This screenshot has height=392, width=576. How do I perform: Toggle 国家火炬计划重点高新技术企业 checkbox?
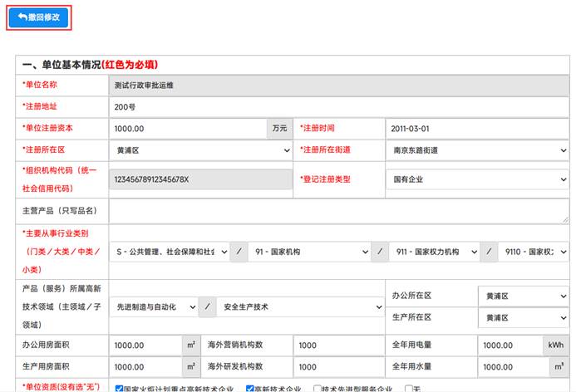pos(118,388)
